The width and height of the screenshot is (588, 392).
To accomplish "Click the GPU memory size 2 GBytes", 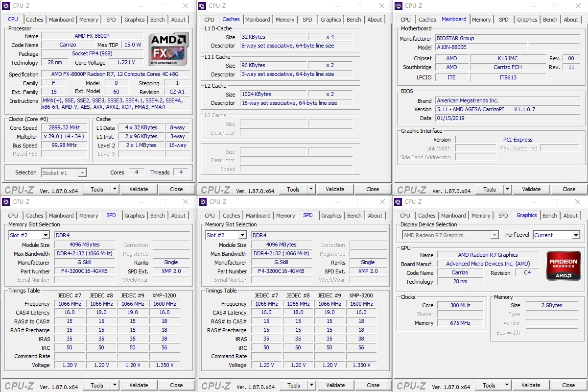I will [x=552, y=305].
